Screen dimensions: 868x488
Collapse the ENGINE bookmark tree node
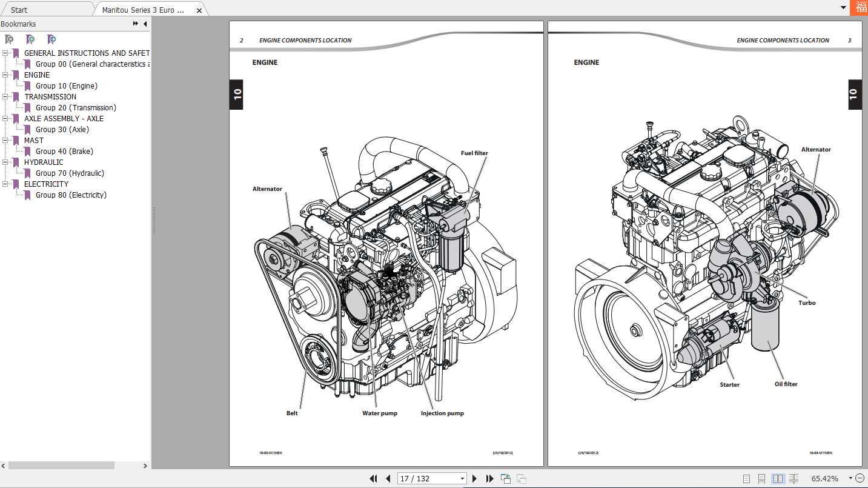click(x=5, y=75)
